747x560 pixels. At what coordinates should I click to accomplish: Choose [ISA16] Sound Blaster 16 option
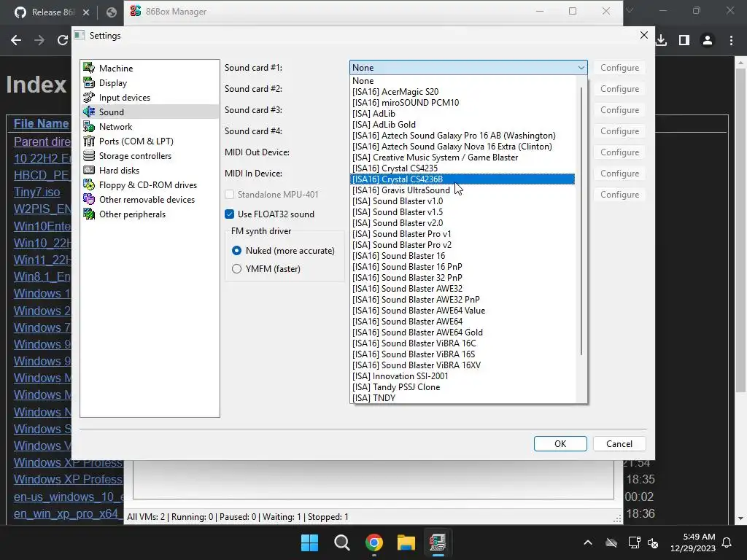(462, 256)
